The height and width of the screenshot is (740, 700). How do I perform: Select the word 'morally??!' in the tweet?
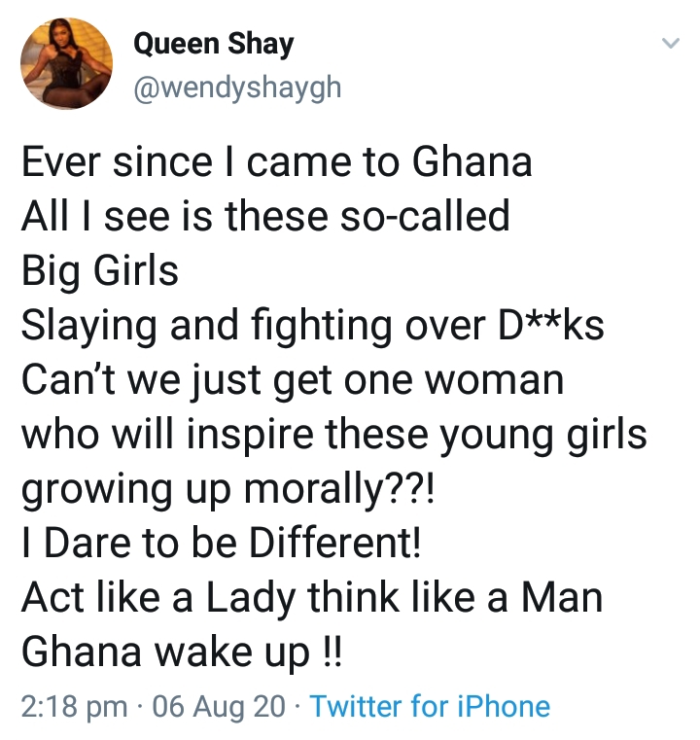(x=338, y=490)
